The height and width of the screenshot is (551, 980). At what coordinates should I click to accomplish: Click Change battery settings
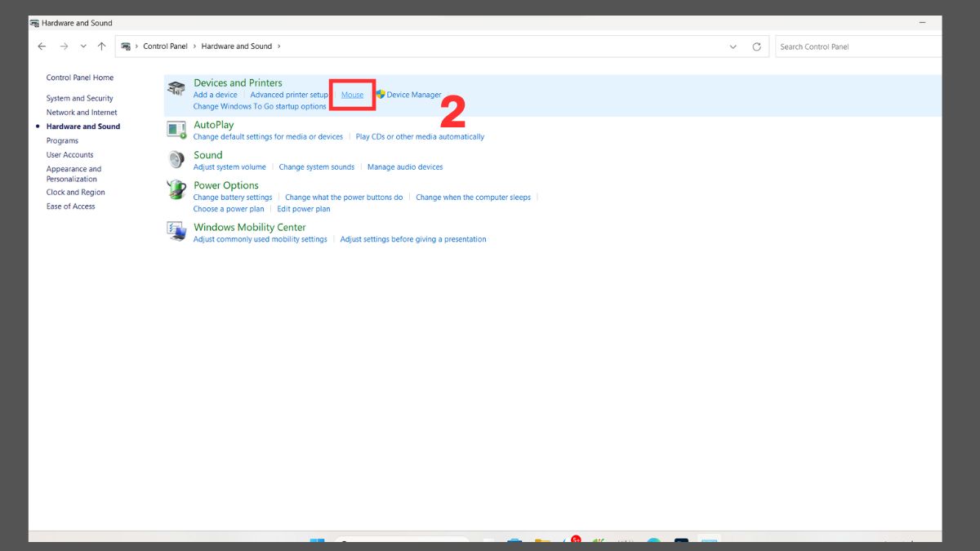pyautogui.click(x=233, y=198)
